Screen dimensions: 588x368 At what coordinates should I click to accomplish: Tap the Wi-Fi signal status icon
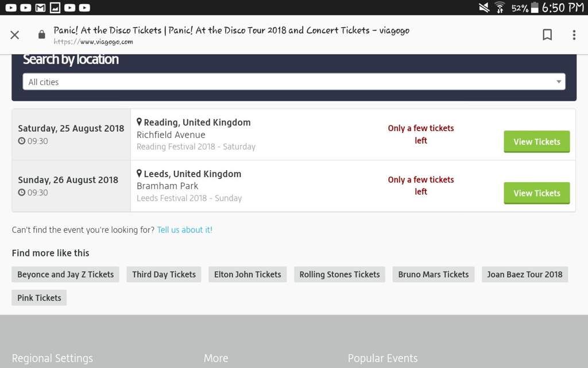500,7
